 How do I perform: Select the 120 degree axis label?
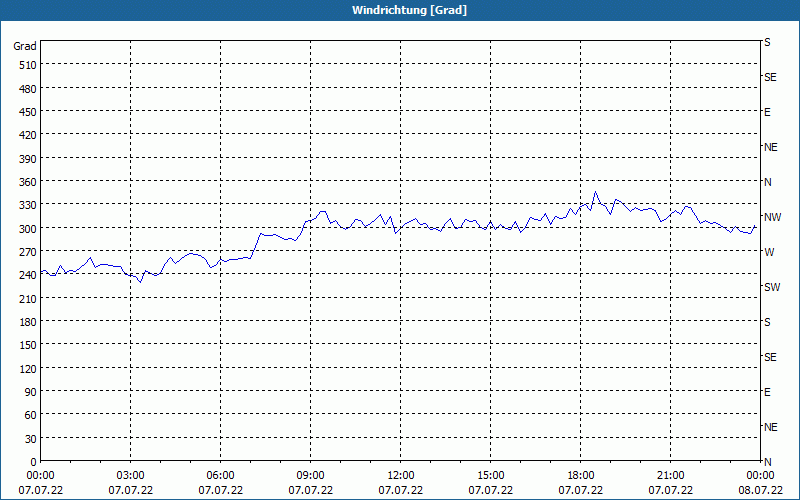coord(28,369)
